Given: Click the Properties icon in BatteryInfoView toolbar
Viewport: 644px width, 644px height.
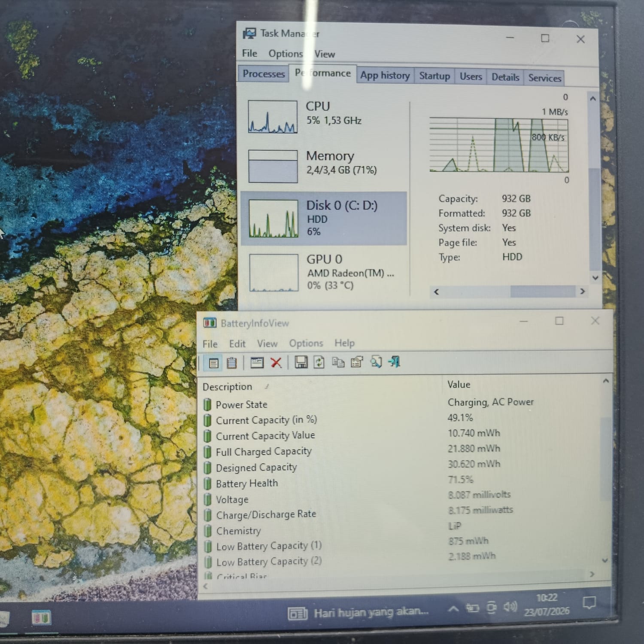Looking at the screenshot, I should point(357,362).
